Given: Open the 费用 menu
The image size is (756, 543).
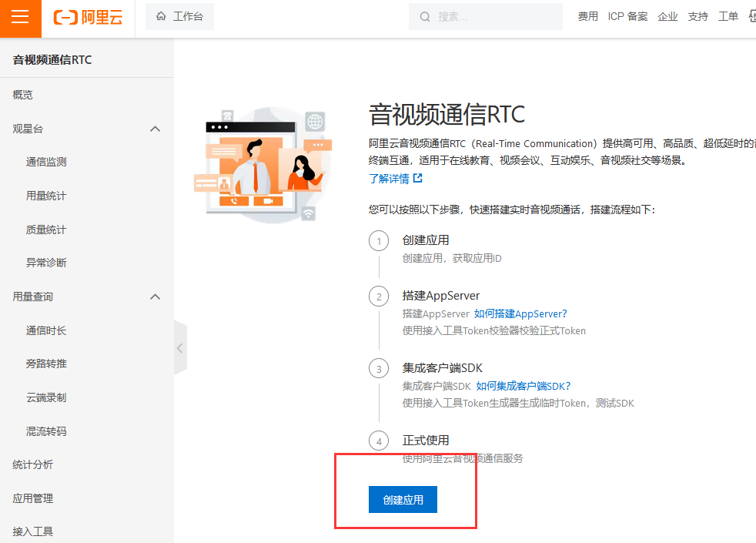Looking at the screenshot, I should [x=587, y=16].
